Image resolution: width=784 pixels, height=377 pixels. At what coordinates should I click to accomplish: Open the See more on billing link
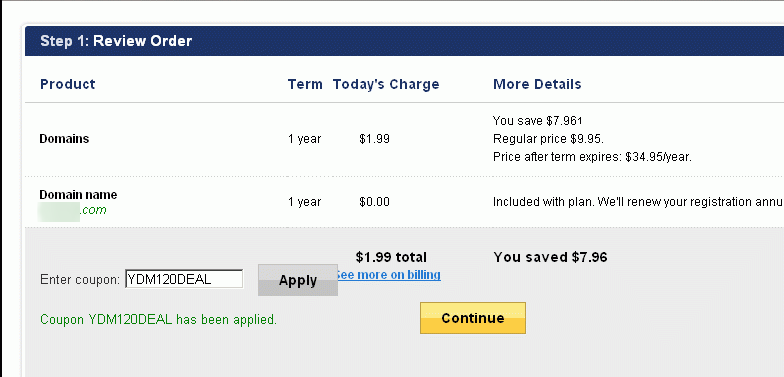390,275
